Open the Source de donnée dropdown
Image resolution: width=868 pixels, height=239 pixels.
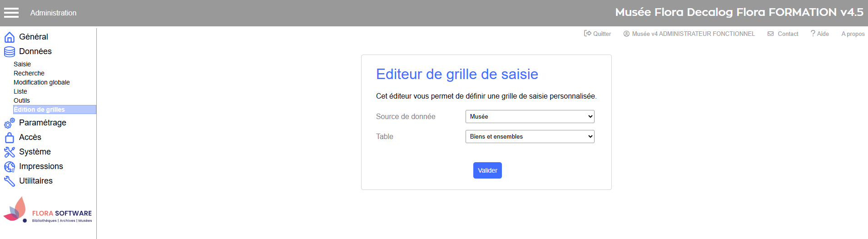530,117
